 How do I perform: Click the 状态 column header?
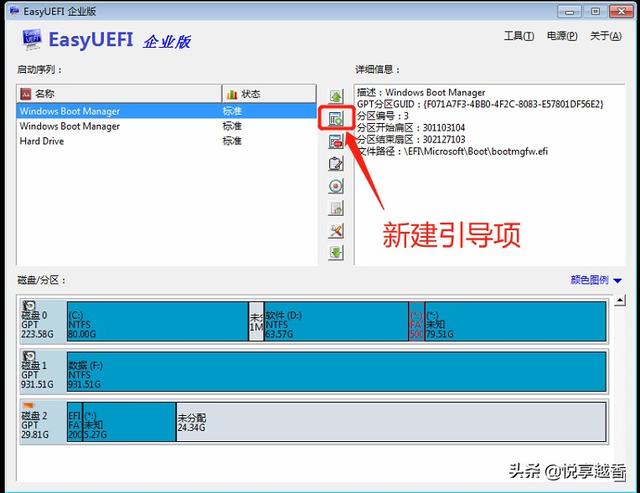point(269,94)
